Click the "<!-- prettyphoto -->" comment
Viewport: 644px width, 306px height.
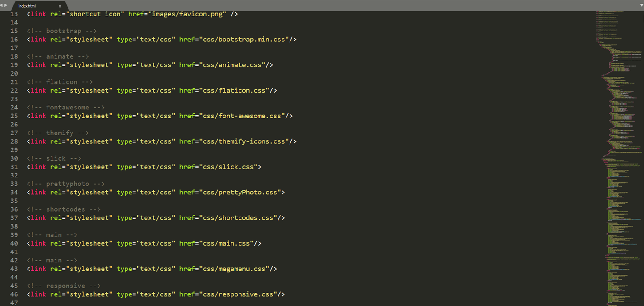point(66,184)
